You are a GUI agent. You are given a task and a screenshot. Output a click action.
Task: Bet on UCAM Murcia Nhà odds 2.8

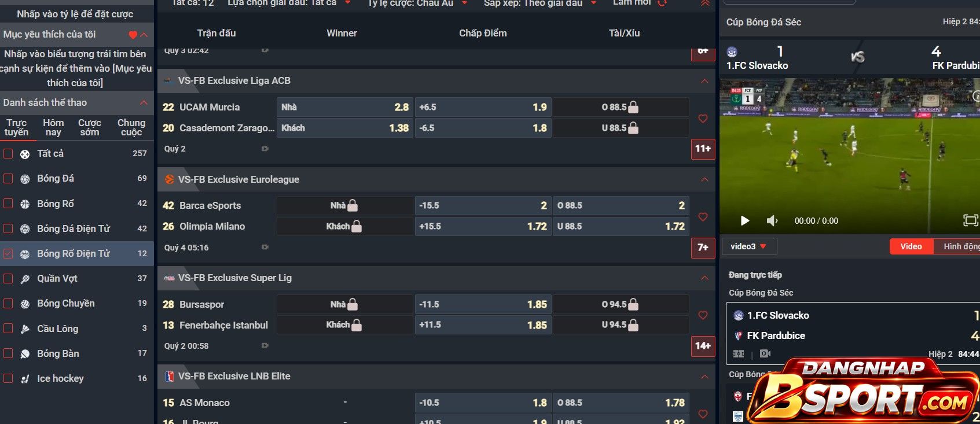coord(344,107)
